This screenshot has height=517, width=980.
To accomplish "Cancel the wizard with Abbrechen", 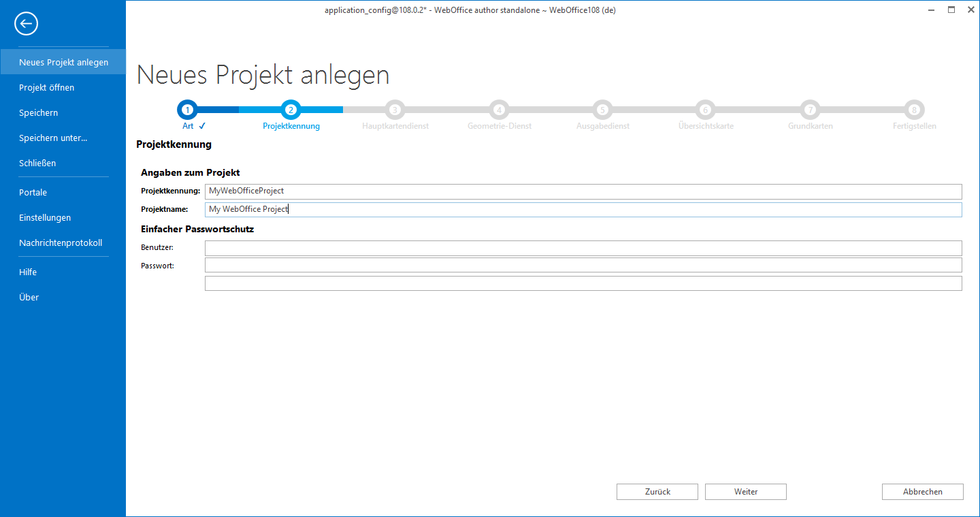I will click(x=922, y=492).
